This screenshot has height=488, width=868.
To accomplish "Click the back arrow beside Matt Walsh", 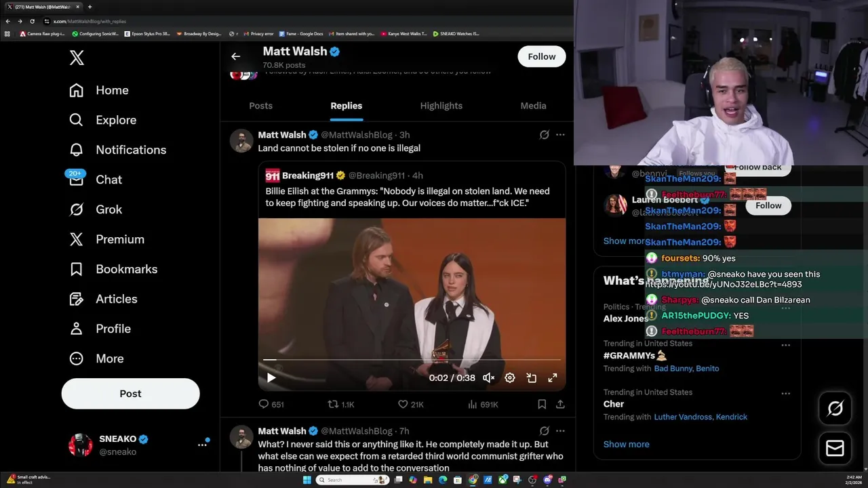I will (235, 56).
